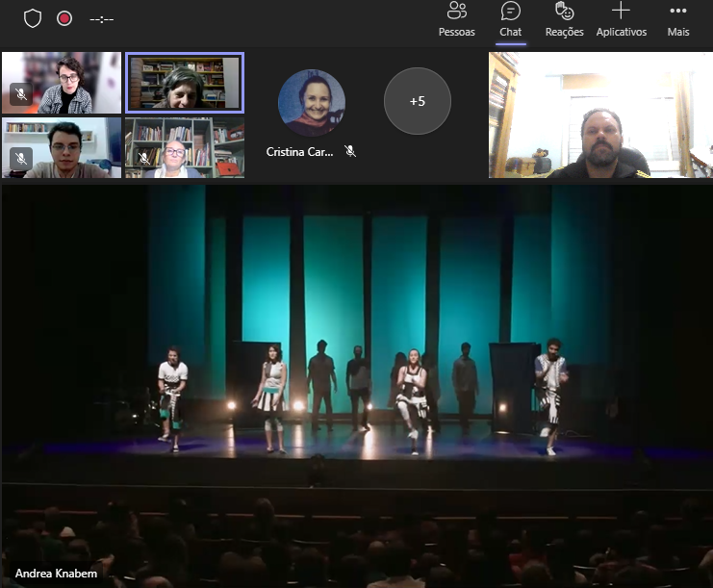Click the red recording indicator

pyautogui.click(x=64, y=18)
